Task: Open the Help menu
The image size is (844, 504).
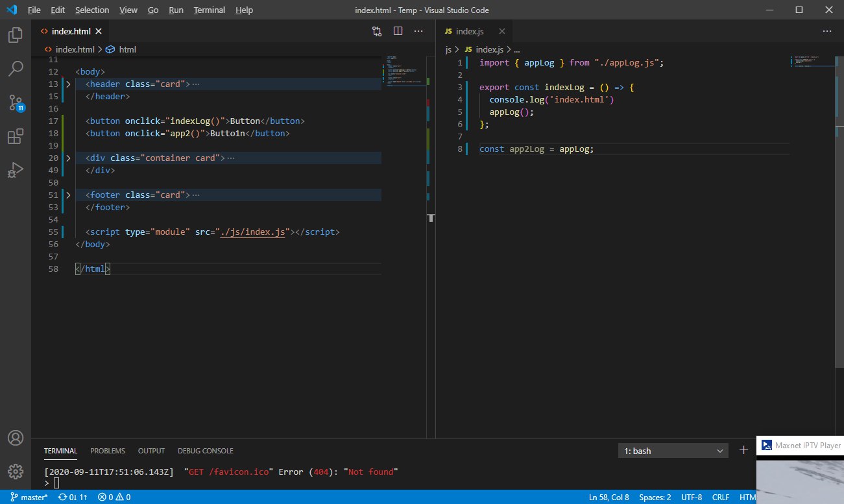Action: click(244, 10)
